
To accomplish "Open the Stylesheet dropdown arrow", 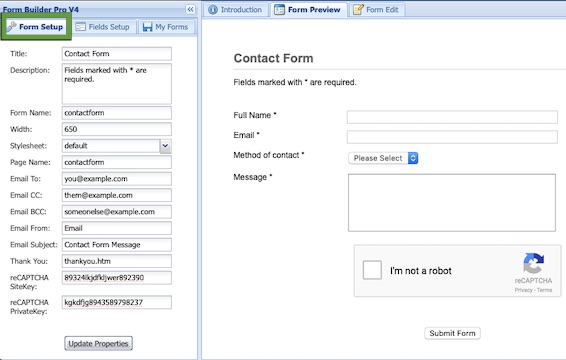I will click(x=165, y=146).
